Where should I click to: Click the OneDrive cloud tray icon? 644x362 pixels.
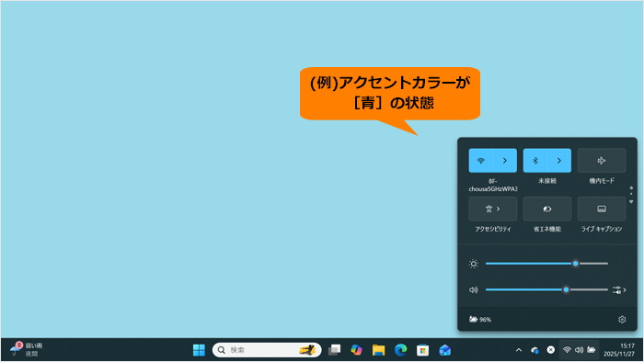coord(535,350)
